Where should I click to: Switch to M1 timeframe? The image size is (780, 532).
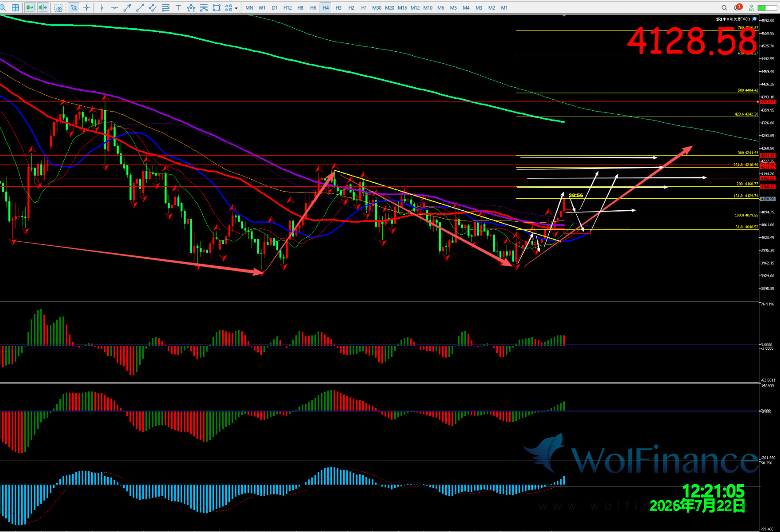pyautogui.click(x=504, y=8)
